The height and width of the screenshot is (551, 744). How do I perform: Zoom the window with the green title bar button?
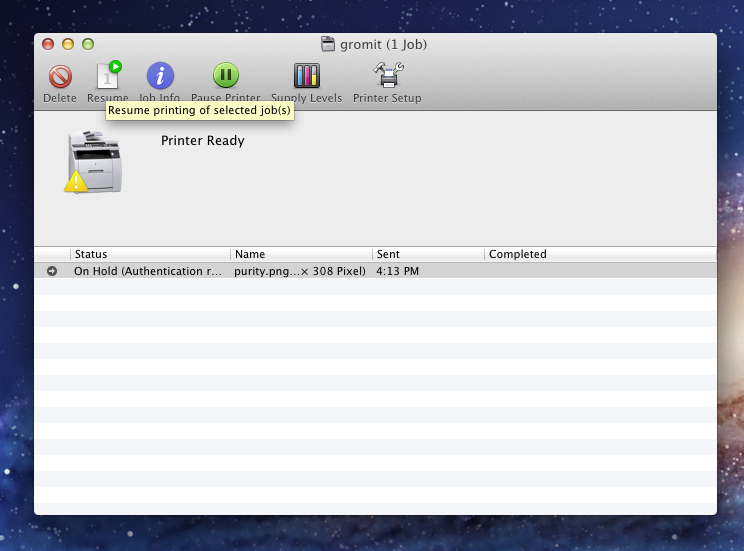pyautogui.click(x=88, y=44)
